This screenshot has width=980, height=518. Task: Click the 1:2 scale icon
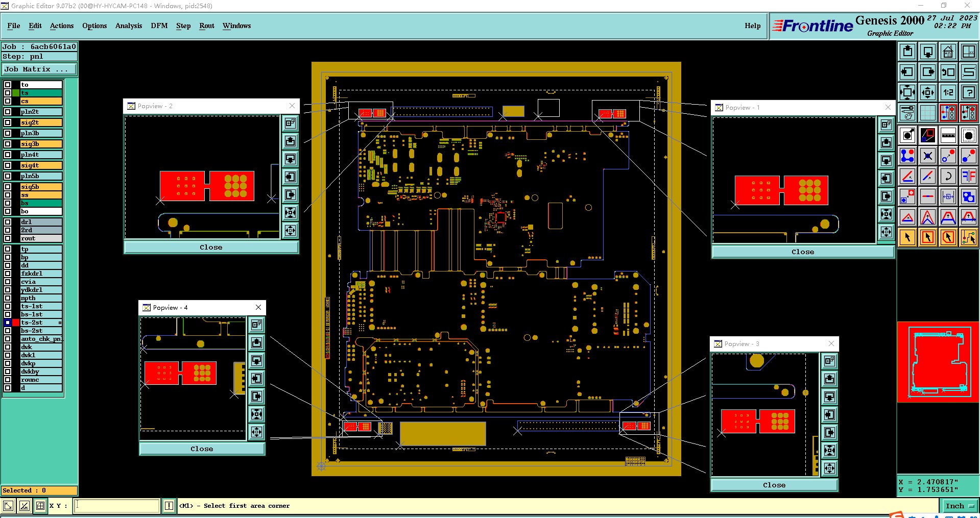(948, 92)
